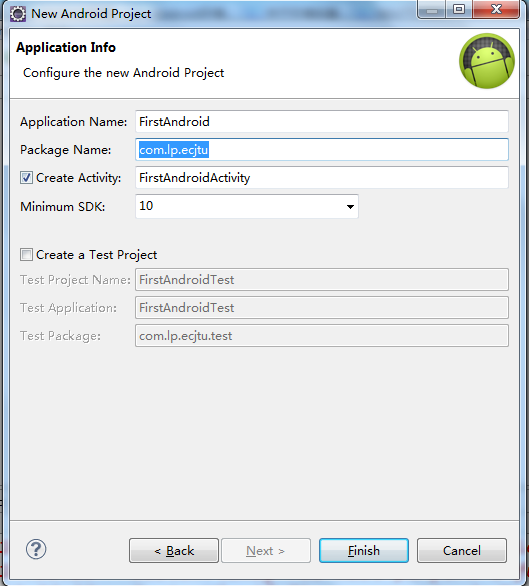Click the 'Application Name:' label
Image resolution: width=529 pixels, height=586 pixels.
tap(74, 122)
